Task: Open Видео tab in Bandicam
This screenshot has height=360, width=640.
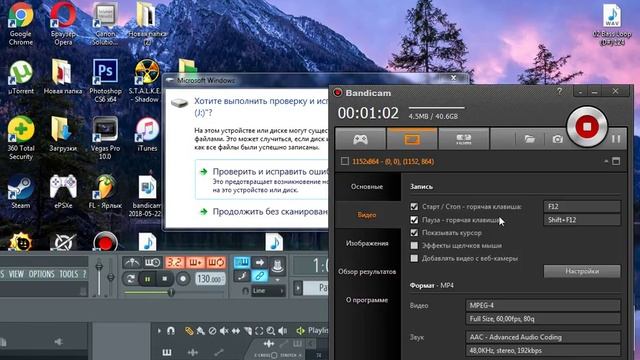Action: (367, 215)
